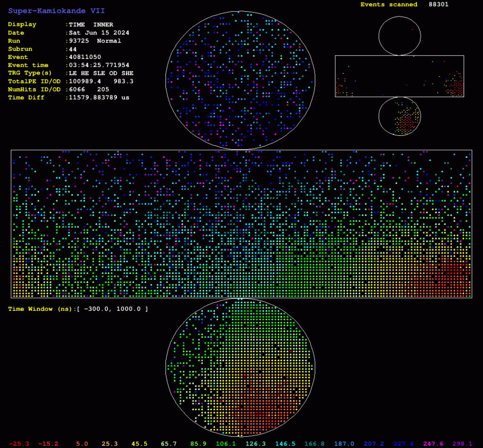Click the Event number 40811050

pyautogui.click(x=85, y=57)
